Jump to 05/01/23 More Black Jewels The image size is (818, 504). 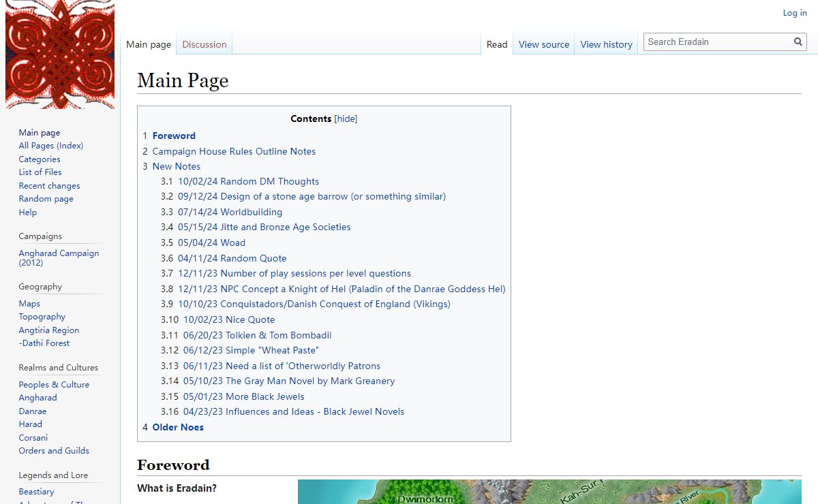[x=244, y=396]
